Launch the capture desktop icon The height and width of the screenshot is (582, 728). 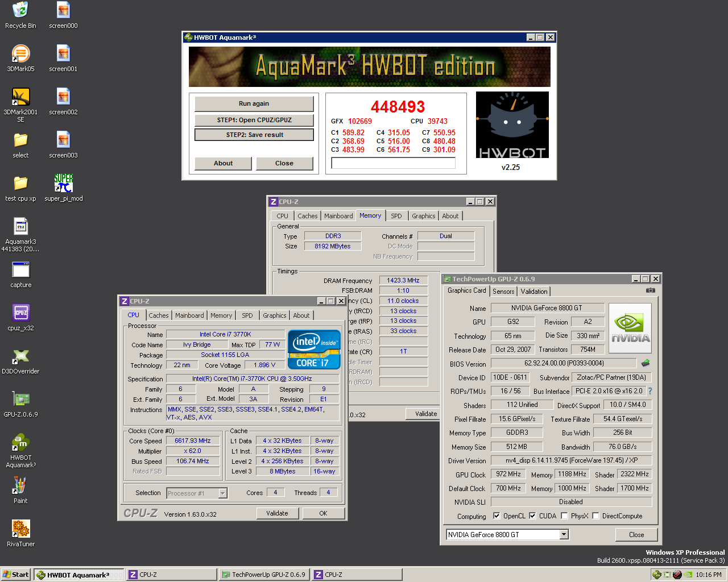[20, 275]
